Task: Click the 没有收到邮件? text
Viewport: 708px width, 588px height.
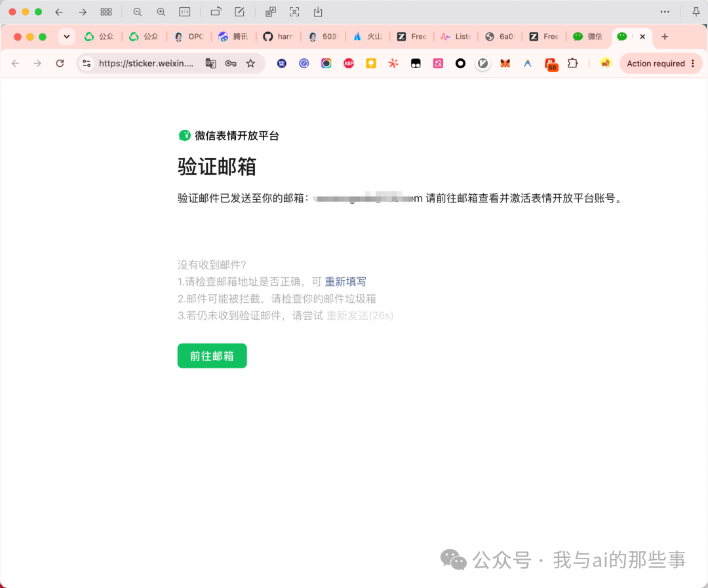Action: [x=212, y=265]
